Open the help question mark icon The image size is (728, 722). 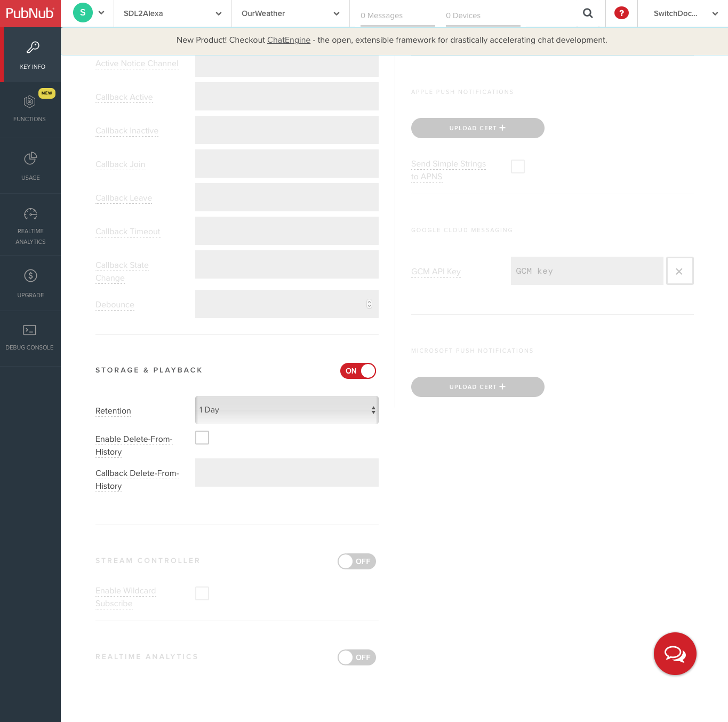pos(621,13)
